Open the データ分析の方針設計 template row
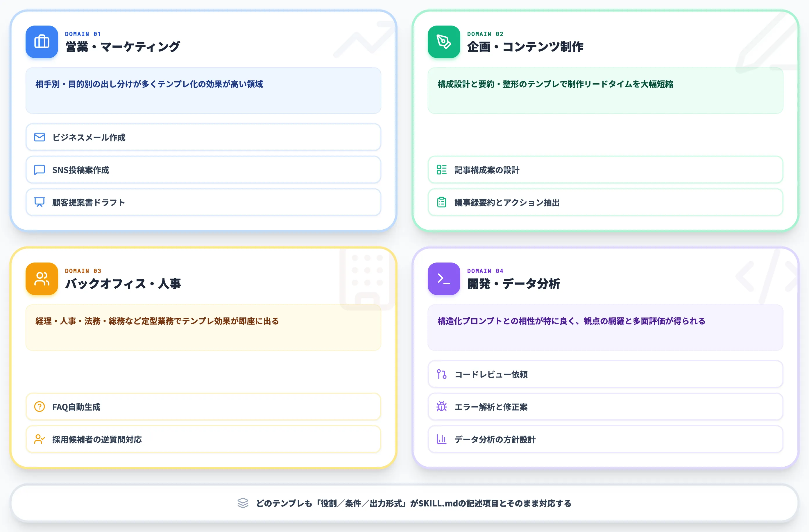This screenshot has height=532, width=809. point(605,439)
